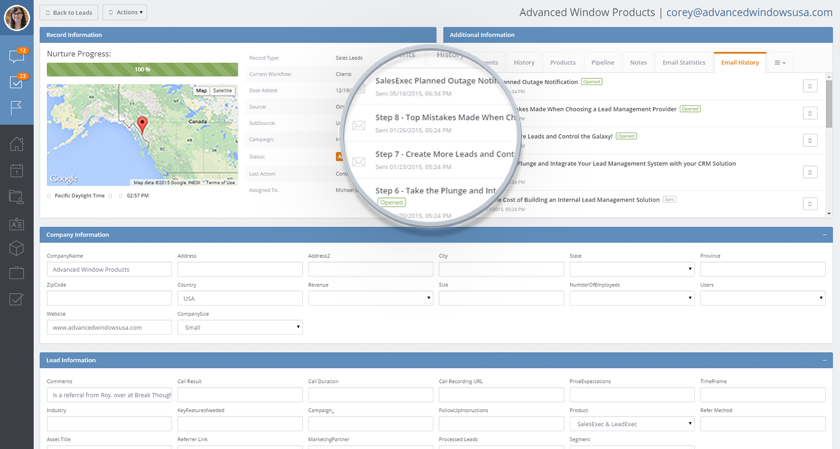This screenshot has height=449, width=840.
Task: Open the Product dropdown showing SalesExec & LeadExec
Action: (632, 423)
